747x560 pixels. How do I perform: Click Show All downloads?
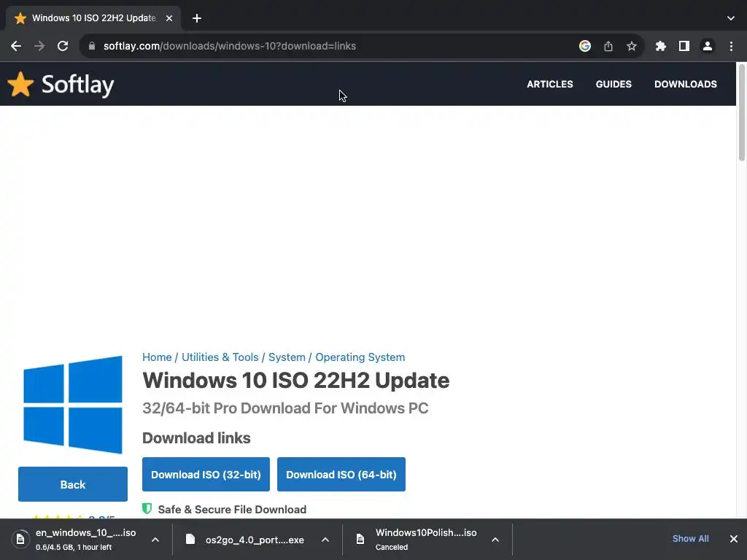coord(690,539)
